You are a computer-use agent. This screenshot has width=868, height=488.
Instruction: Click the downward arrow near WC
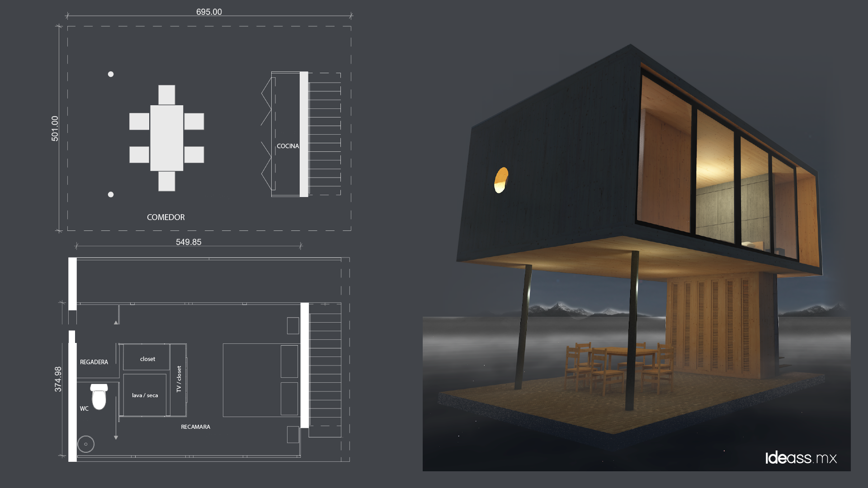[x=116, y=437]
